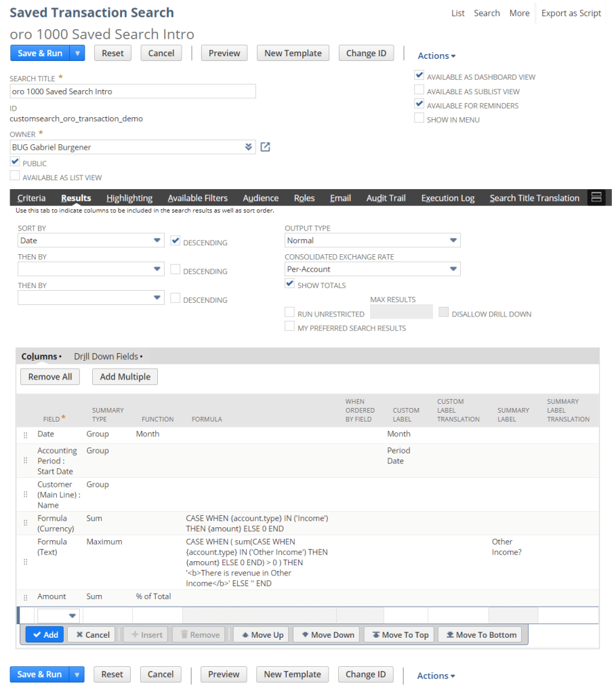
Task: Click the Add Multiple button
Action: 125,377
